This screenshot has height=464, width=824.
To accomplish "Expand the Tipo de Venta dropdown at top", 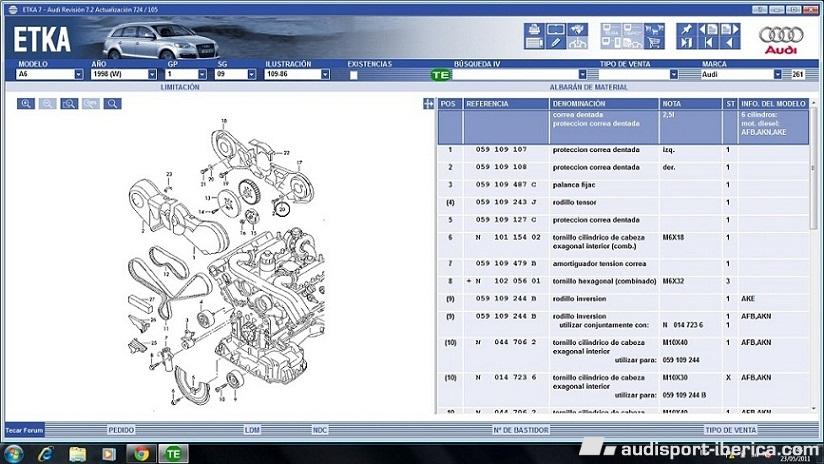I will [673, 74].
